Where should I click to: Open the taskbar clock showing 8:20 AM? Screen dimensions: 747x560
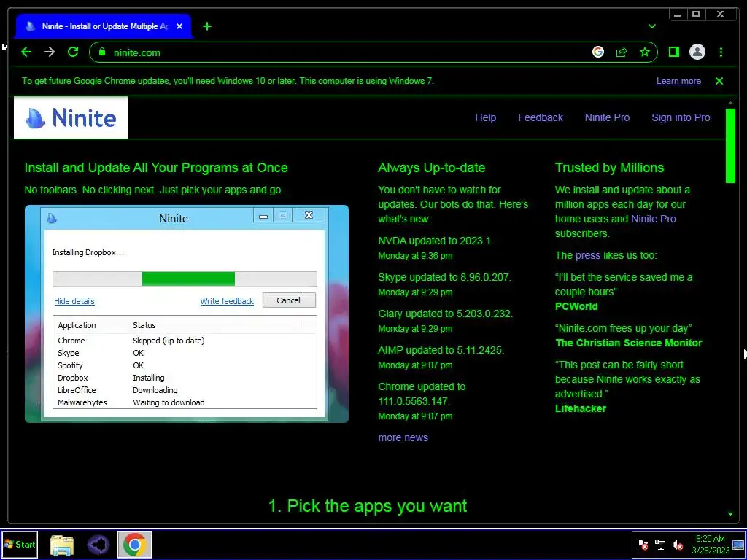click(711, 544)
